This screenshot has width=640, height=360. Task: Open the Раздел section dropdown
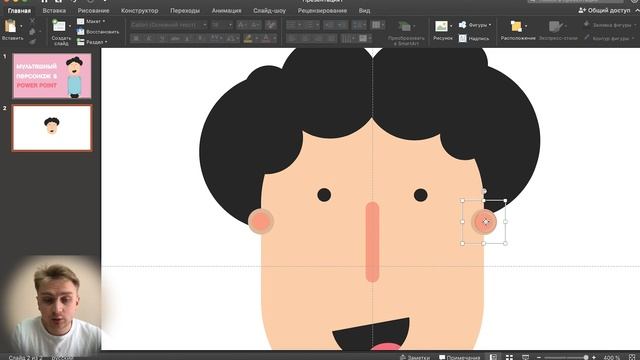[x=92, y=42]
